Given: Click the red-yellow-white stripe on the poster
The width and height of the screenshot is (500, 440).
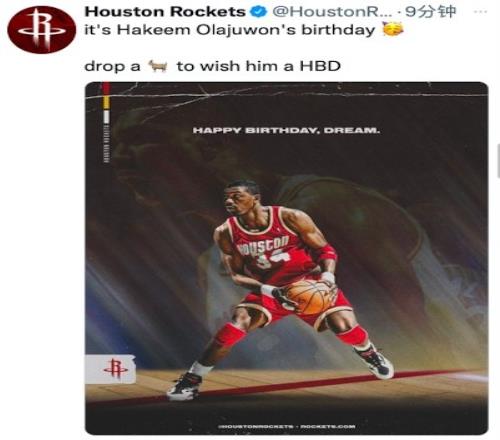Looking at the screenshot, I should click(106, 103).
